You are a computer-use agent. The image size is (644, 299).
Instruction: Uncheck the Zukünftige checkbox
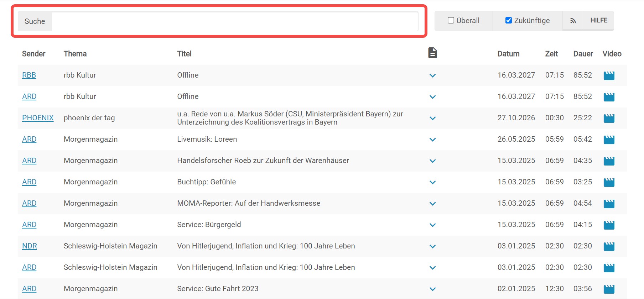tap(509, 21)
